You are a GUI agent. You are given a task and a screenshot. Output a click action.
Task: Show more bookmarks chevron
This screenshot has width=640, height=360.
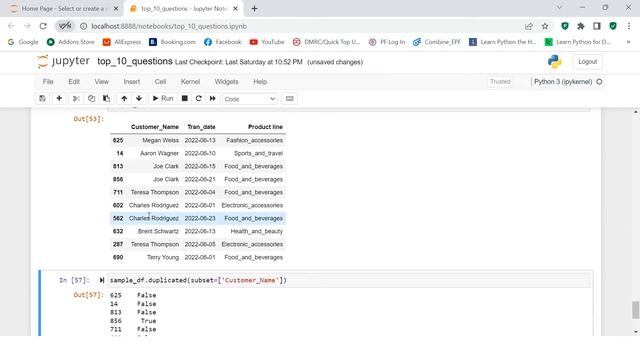pos(628,42)
